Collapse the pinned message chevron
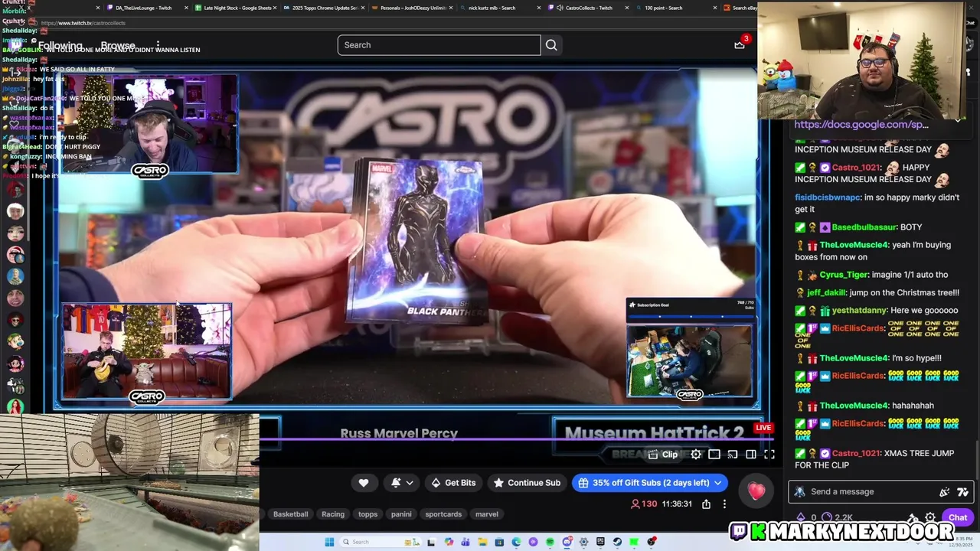The height and width of the screenshot is (551, 980). click(958, 120)
